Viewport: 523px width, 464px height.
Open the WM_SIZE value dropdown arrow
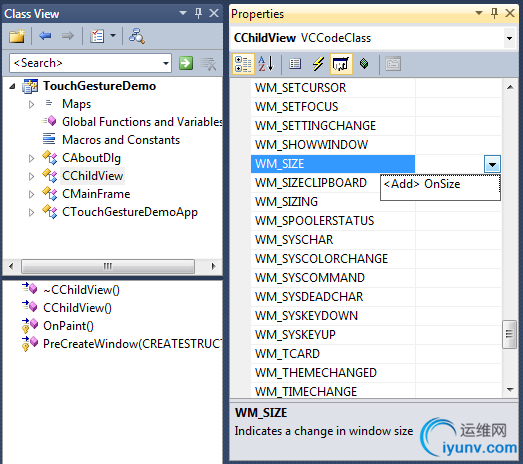click(492, 164)
